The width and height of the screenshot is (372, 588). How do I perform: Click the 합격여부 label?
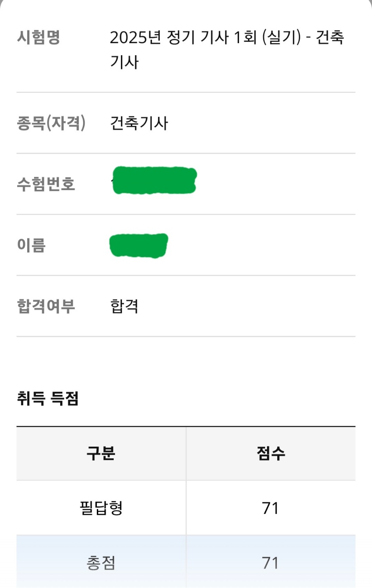click(46, 307)
